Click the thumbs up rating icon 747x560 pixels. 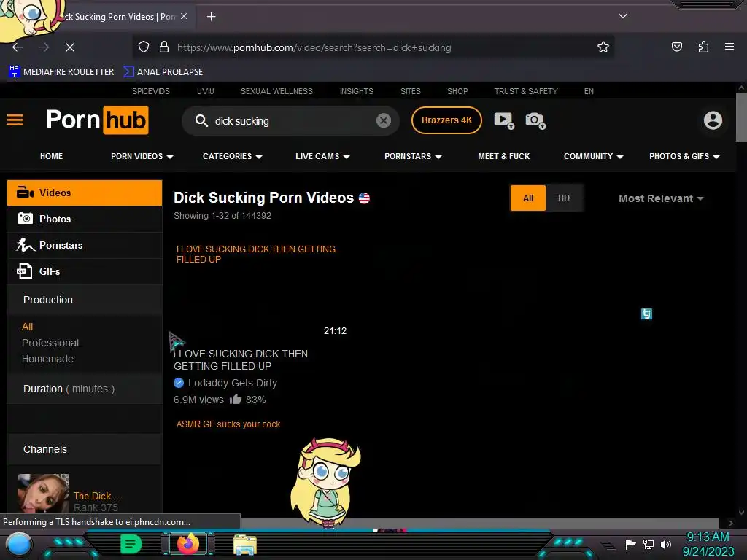point(236,399)
